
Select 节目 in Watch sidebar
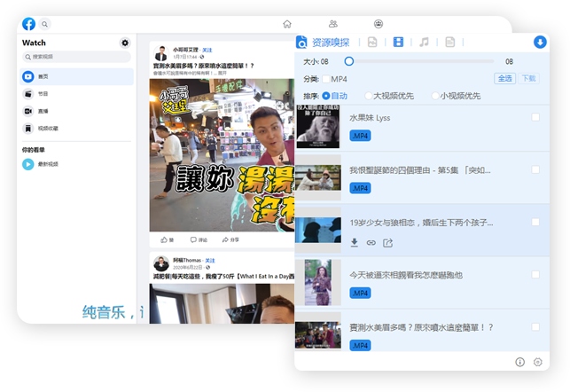point(77,94)
